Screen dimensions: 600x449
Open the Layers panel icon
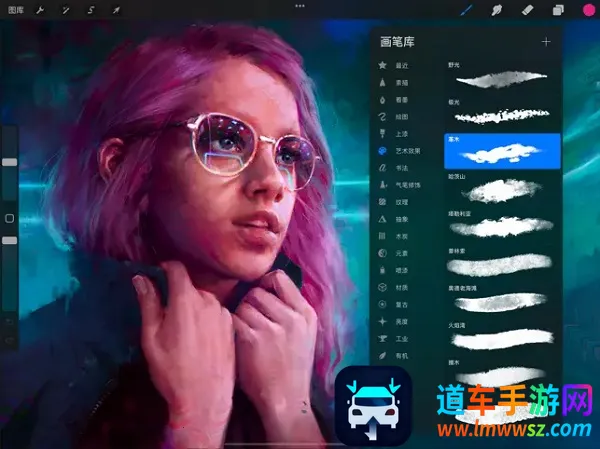(558, 10)
